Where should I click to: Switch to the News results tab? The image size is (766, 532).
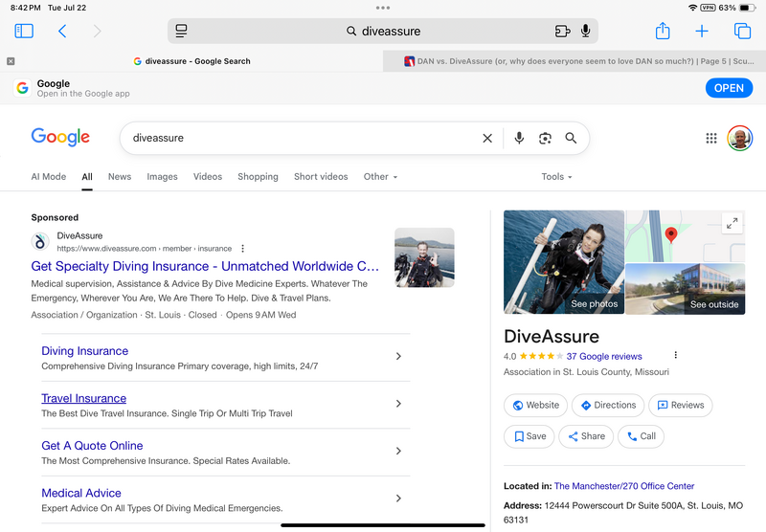(x=120, y=177)
